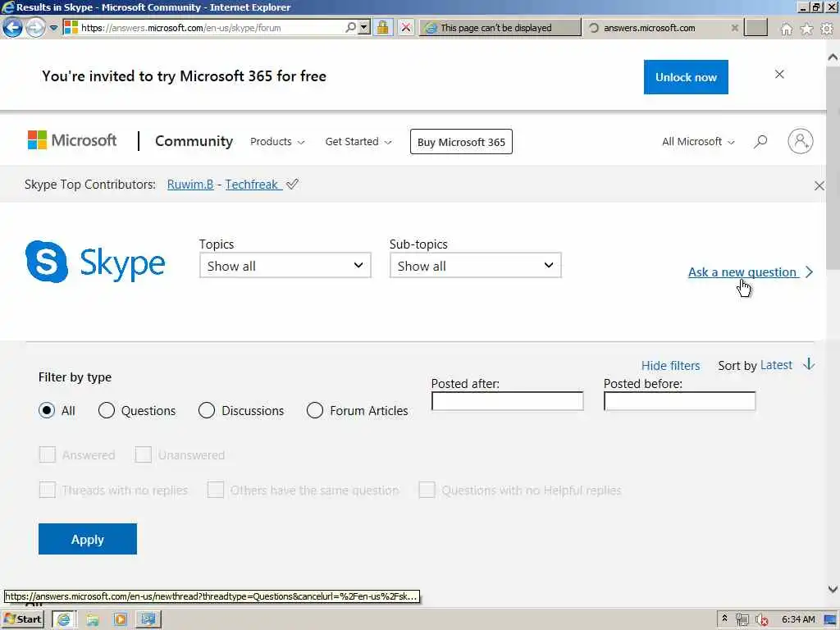This screenshot has height=630, width=840.
Task: Go back using the browser back arrow
Action: point(12,27)
